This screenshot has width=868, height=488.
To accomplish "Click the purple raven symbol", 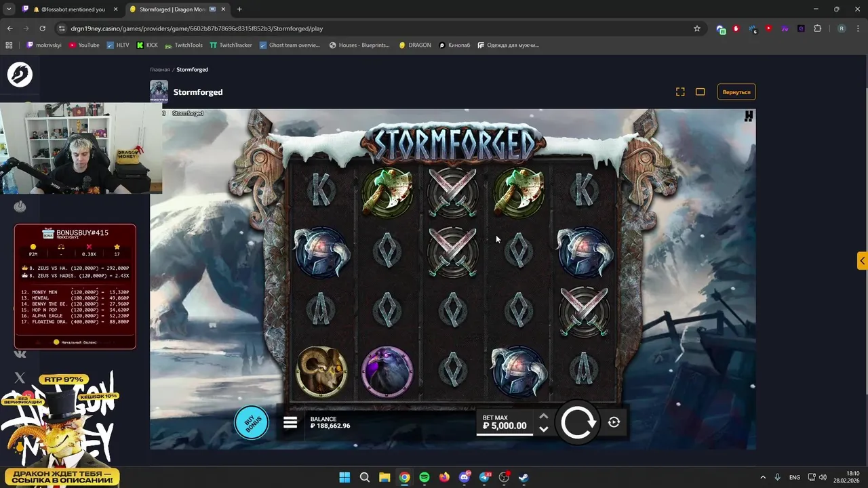I will 387,371.
